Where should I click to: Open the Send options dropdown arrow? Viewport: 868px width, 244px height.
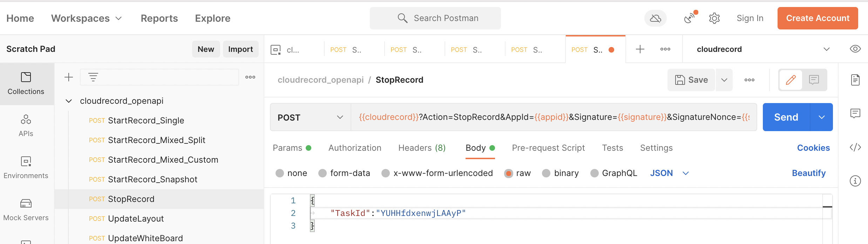point(822,117)
